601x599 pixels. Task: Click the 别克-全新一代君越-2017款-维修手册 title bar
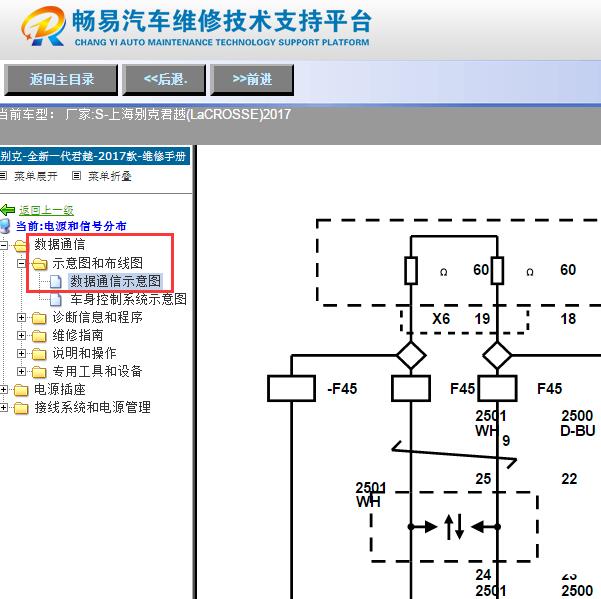pyautogui.click(x=94, y=156)
